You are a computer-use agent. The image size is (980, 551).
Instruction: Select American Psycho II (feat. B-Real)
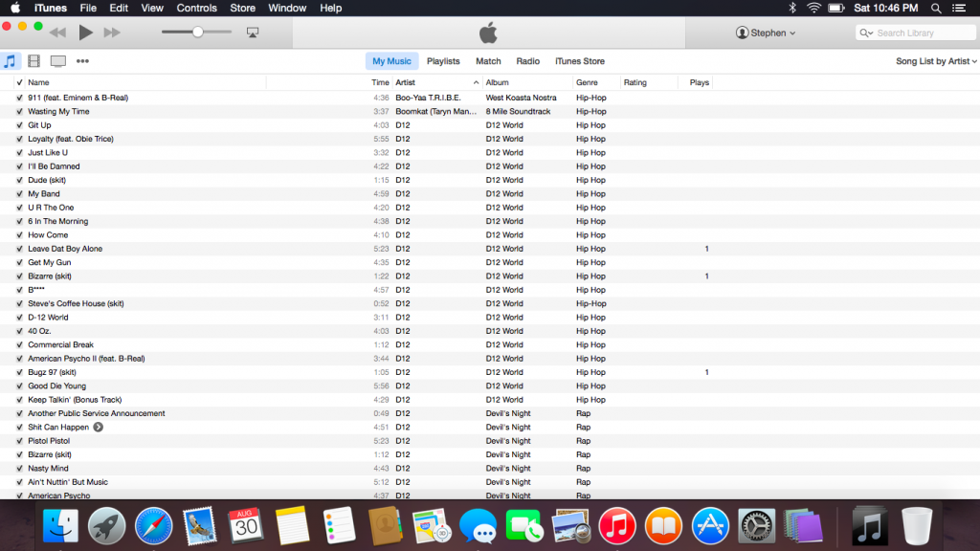point(86,359)
